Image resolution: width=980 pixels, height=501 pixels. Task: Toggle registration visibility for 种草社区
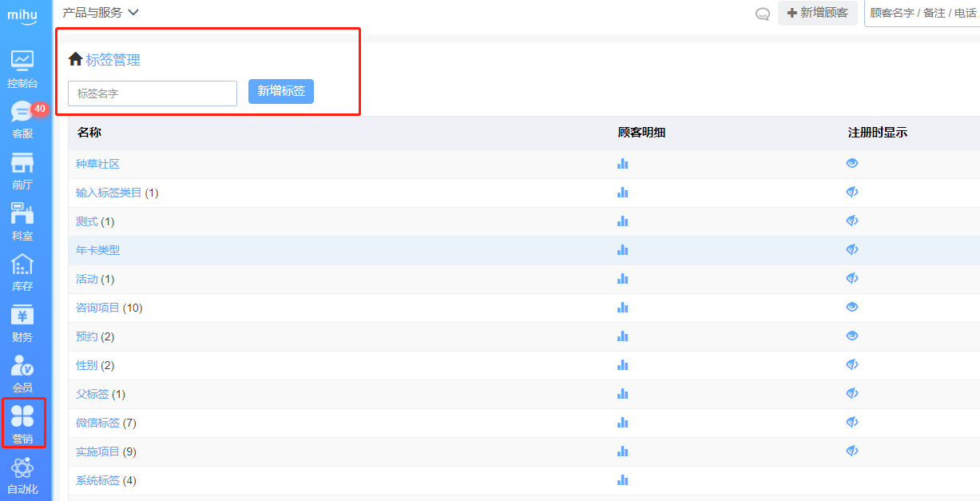[x=852, y=164]
